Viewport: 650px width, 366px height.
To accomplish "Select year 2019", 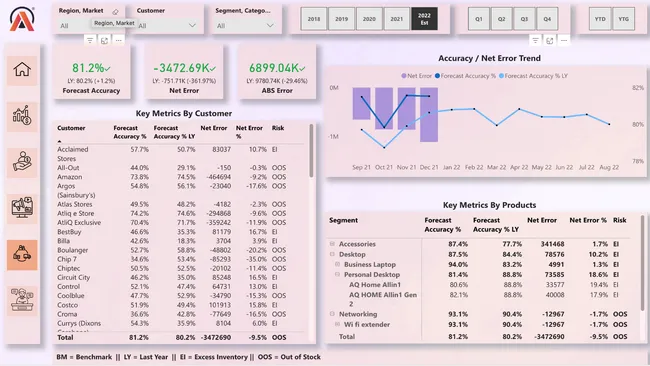I will tap(342, 19).
